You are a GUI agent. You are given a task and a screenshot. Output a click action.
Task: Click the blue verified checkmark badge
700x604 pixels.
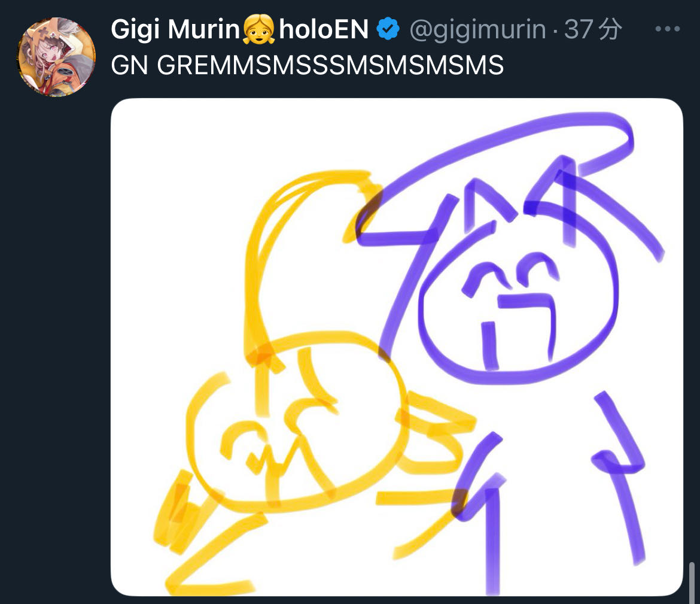point(388,29)
